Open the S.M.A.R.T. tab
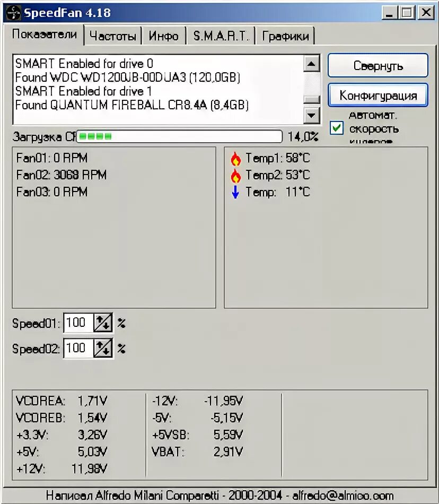The width and height of the screenshot is (439, 504). pos(221,36)
